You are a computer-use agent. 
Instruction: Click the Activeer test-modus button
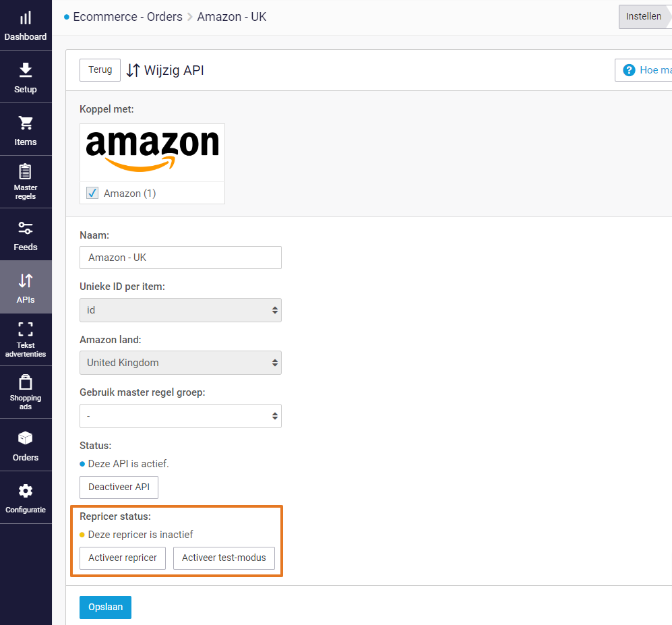[x=224, y=558]
